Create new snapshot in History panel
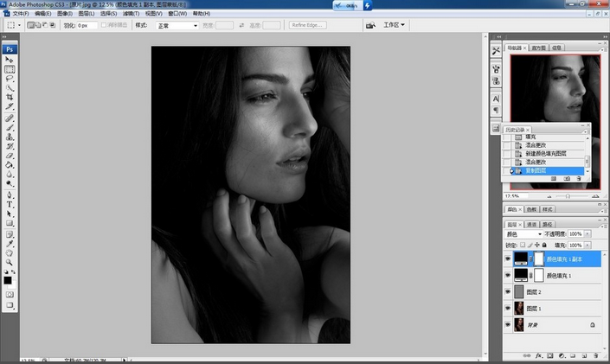The height and width of the screenshot is (364, 610). pyautogui.click(x=567, y=178)
